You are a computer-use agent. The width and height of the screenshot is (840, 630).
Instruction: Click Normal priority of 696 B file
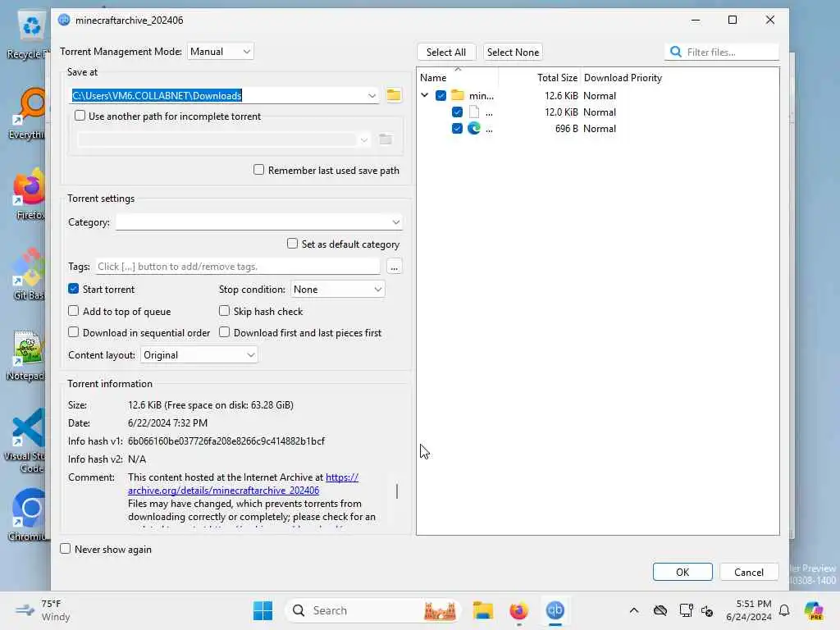click(x=600, y=129)
